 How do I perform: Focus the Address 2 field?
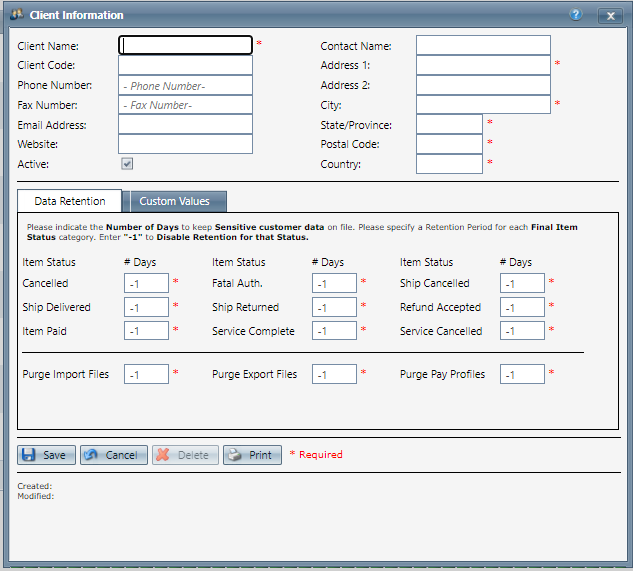click(483, 85)
